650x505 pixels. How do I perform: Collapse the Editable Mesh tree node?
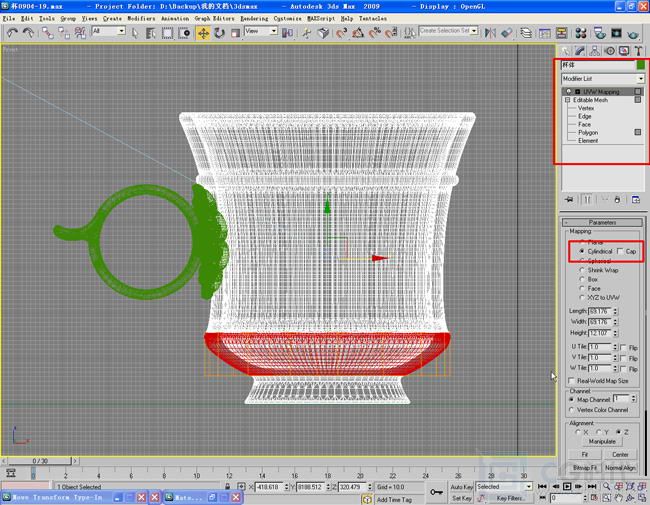[568, 100]
